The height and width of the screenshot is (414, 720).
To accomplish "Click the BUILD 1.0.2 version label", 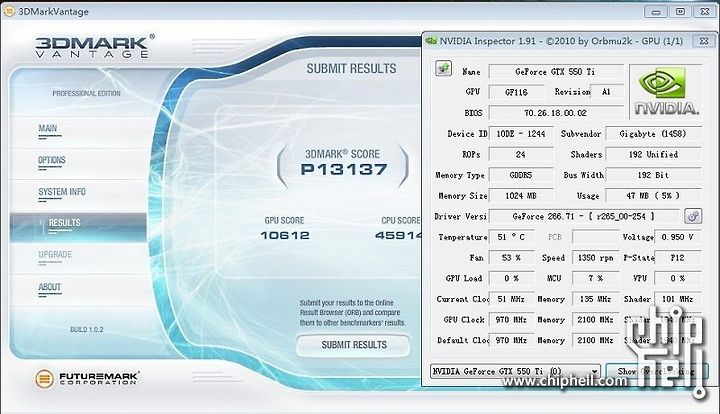I will point(86,330).
